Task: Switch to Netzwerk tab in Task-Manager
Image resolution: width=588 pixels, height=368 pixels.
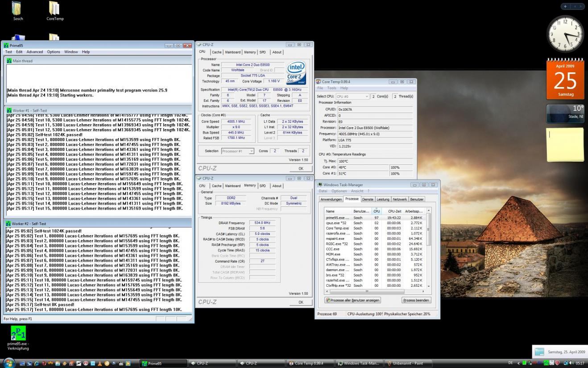Action: pyautogui.click(x=400, y=199)
